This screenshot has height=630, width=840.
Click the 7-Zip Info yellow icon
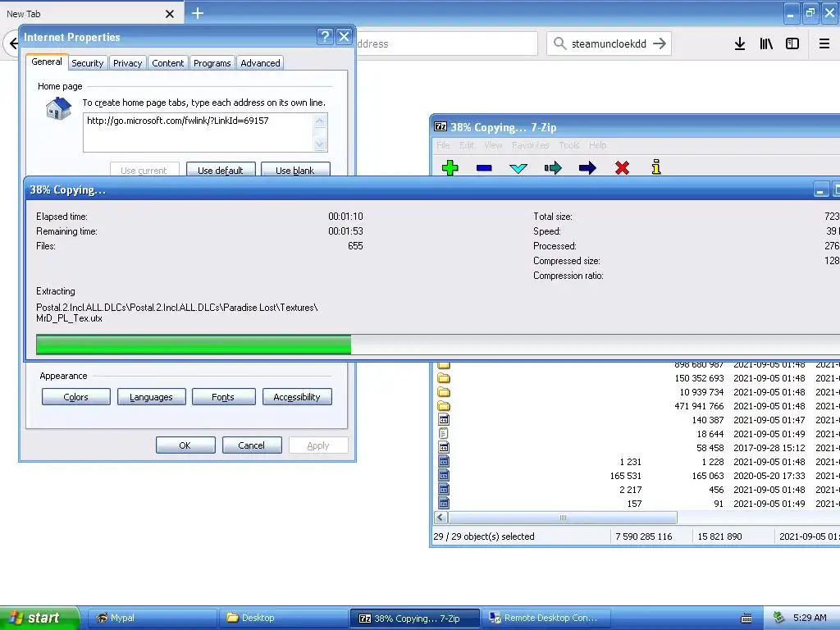point(656,167)
